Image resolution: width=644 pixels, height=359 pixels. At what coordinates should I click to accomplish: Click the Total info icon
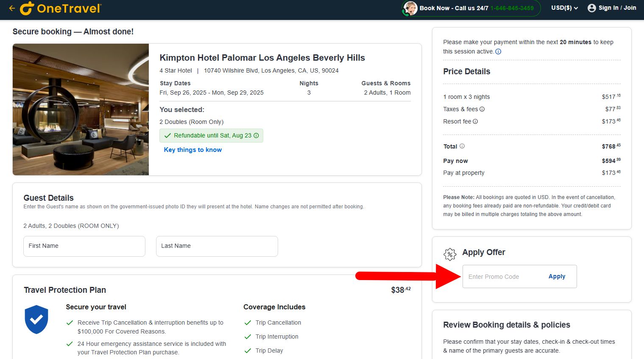462,146
